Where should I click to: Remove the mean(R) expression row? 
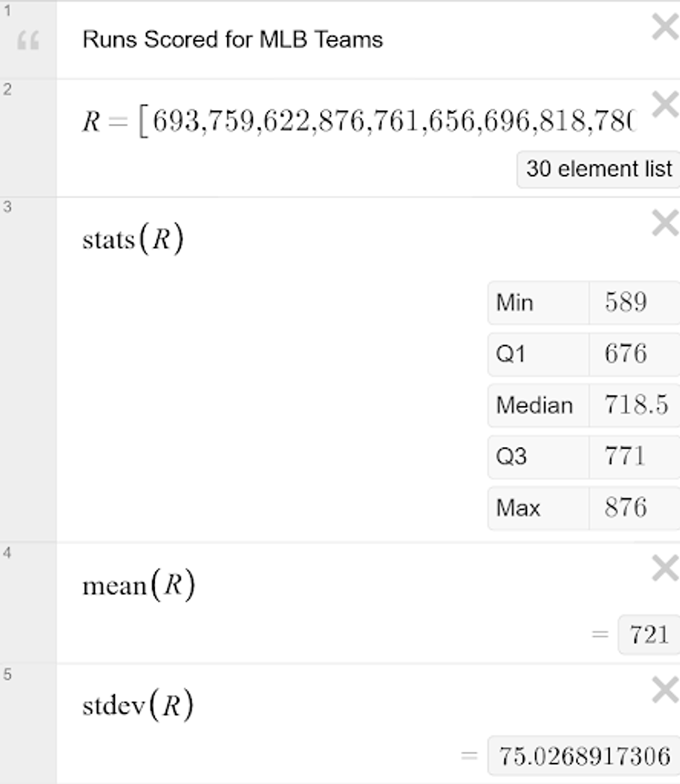click(665, 568)
